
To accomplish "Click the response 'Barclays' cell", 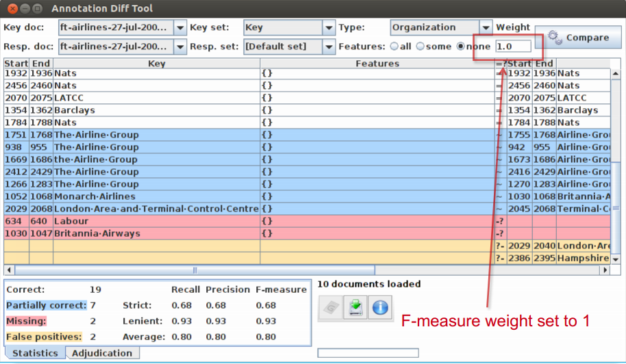I will (584, 110).
